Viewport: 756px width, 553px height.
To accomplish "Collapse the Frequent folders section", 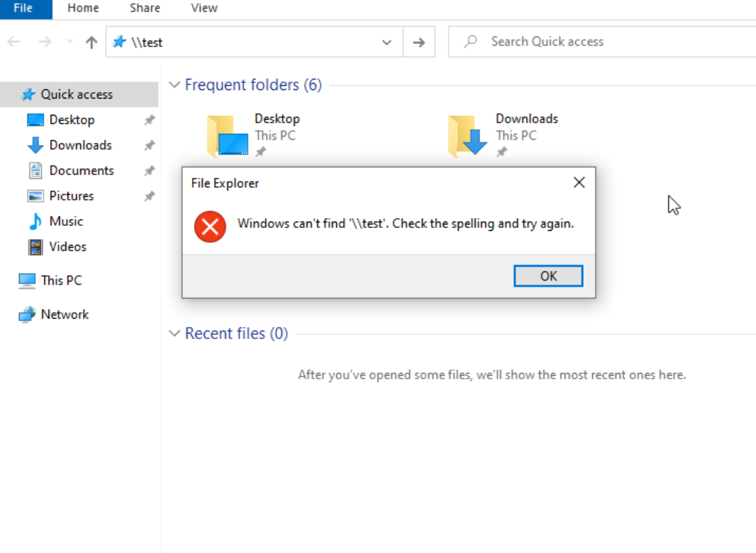I will point(174,85).
